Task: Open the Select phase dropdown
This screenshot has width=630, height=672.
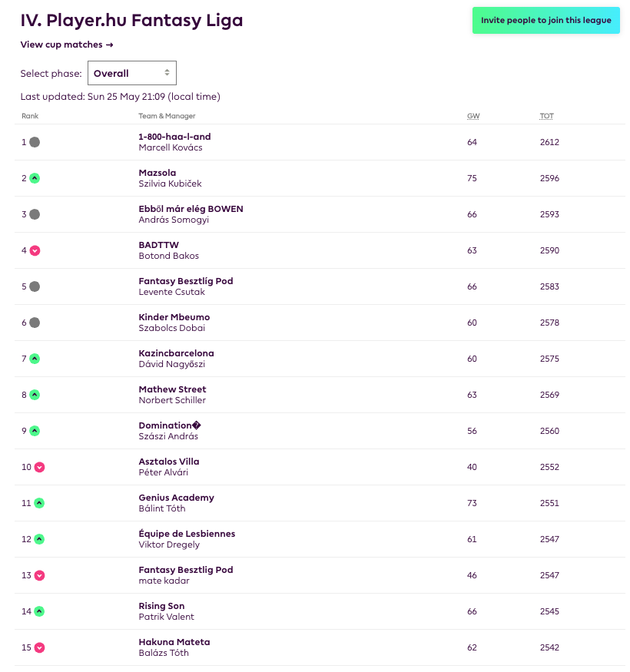Action: pos(132,73)
